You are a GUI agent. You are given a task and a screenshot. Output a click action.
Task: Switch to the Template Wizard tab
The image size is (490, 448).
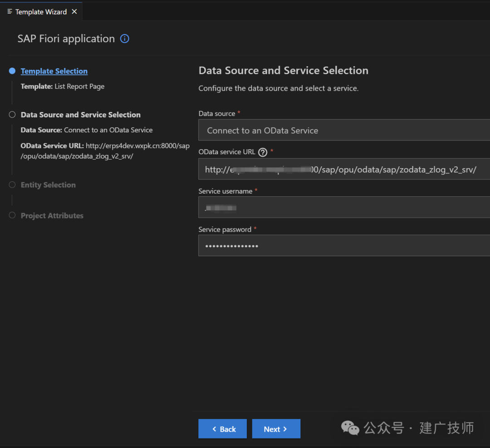tap(41, 11)
